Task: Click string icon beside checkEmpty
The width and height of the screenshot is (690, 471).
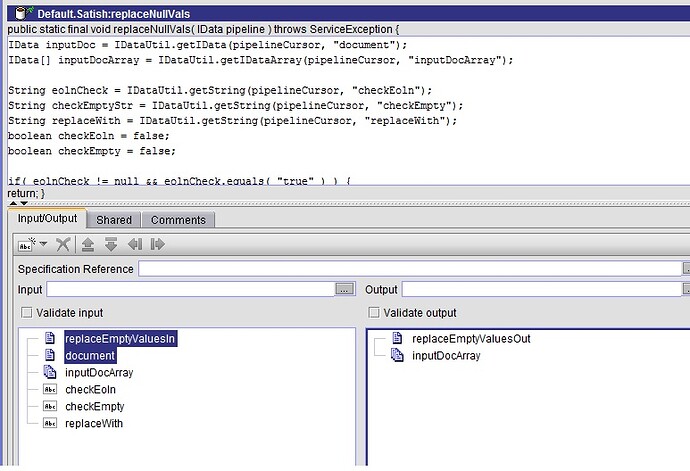Action: tap(50, 406)
